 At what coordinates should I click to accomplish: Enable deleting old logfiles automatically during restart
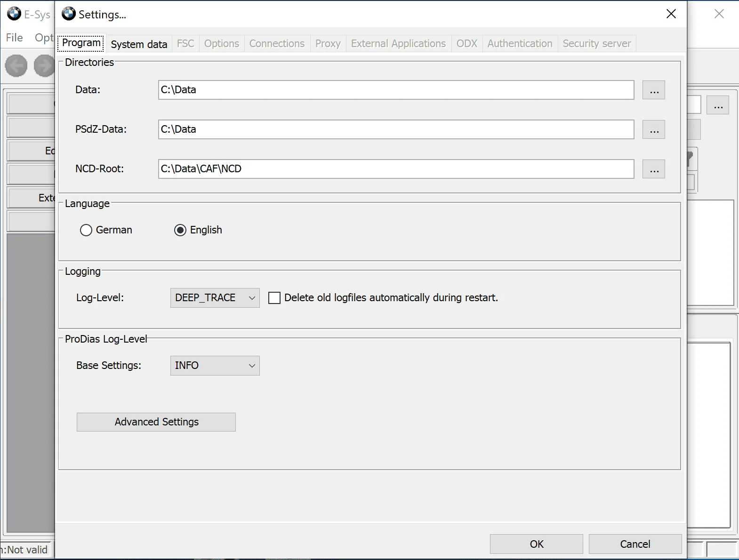[x=274, y=298]
